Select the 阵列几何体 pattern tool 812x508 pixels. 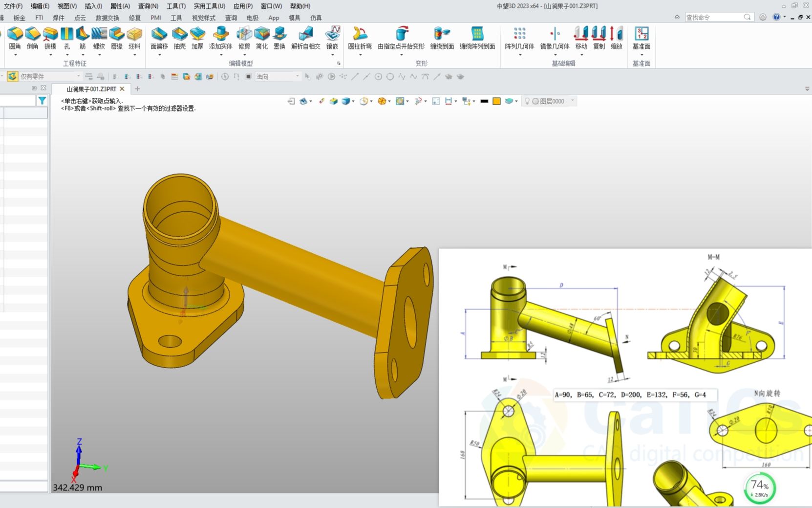click(519, 39)
